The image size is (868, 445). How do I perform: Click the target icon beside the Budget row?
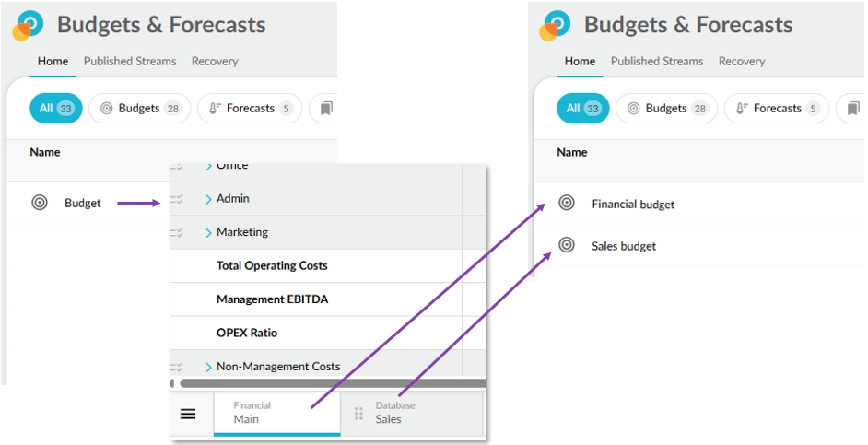(x=40, y=203)
